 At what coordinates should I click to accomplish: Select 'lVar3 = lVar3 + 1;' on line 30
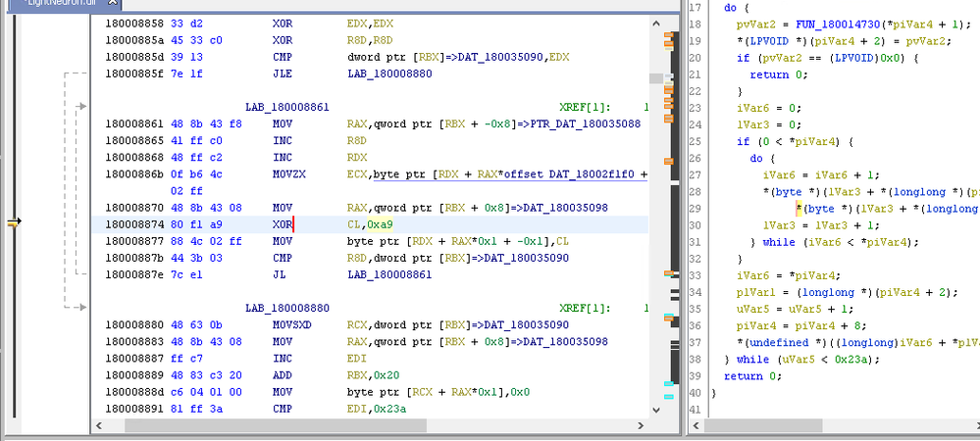(821, 225)
